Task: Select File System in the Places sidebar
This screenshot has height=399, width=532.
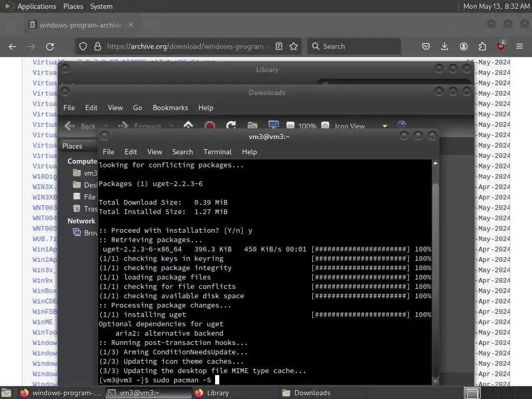Action: pyautogui.click(x=85, y=197)
